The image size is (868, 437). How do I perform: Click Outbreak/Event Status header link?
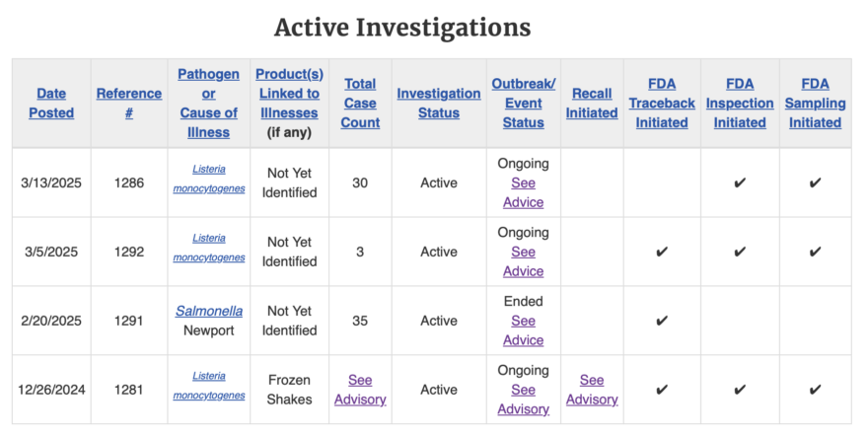tap(523, 103)
